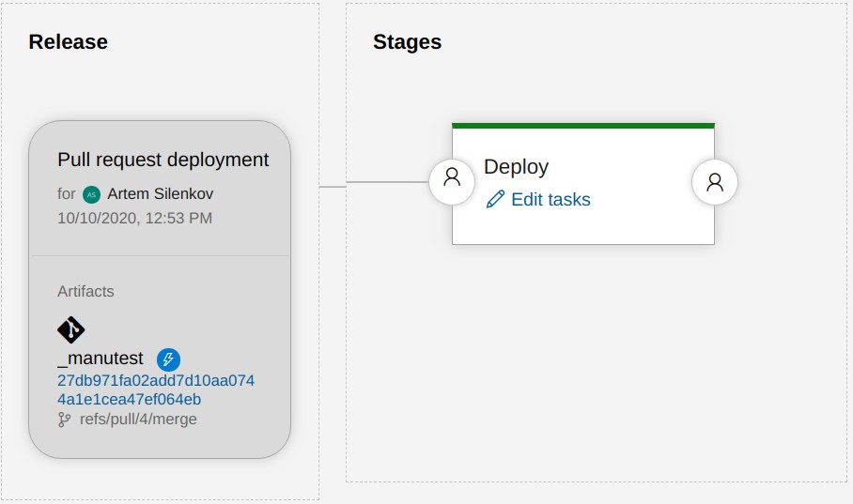Click the release date 10/10/2020, 12:53 PM
The width and height of the screenshot is (853, 504).
[x=135, y=218]
